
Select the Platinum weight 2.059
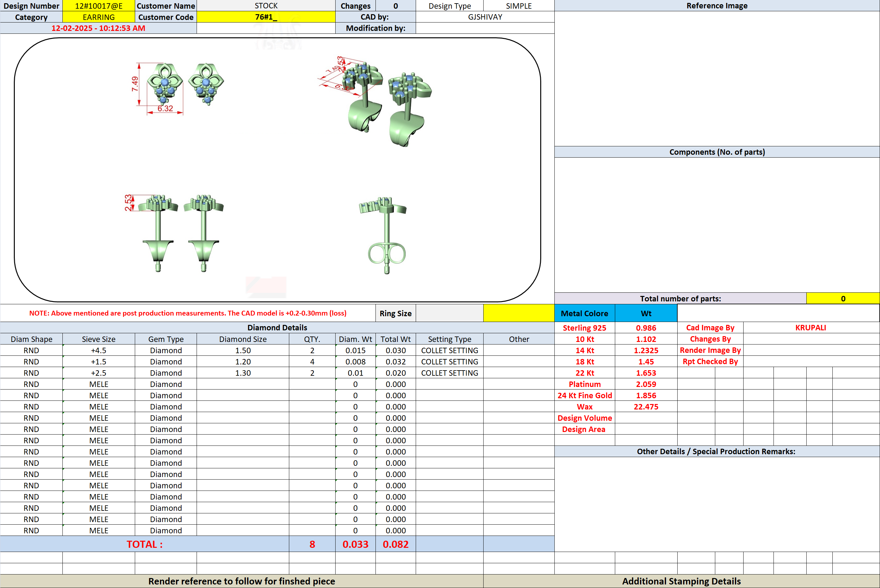(x=646, y=384)
